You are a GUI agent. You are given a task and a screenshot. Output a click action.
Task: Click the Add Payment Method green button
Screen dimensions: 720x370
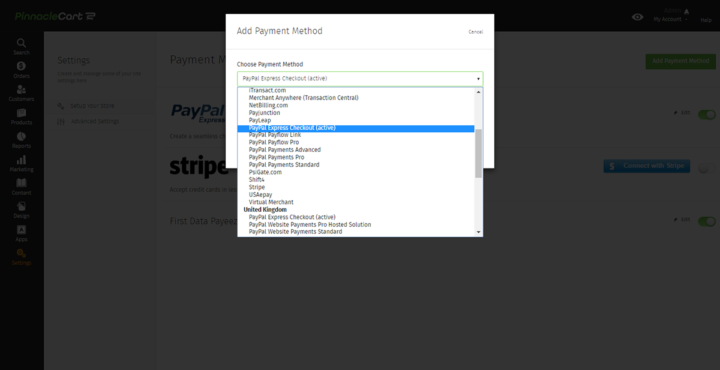pos(681,61)
